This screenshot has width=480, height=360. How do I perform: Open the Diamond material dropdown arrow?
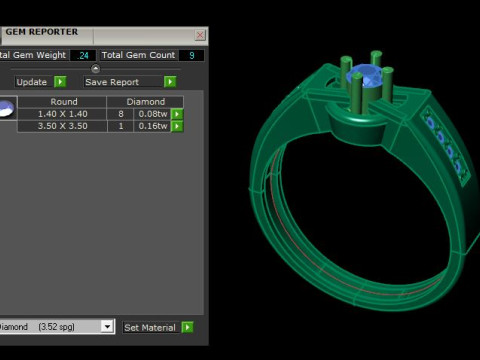point(107,327)
